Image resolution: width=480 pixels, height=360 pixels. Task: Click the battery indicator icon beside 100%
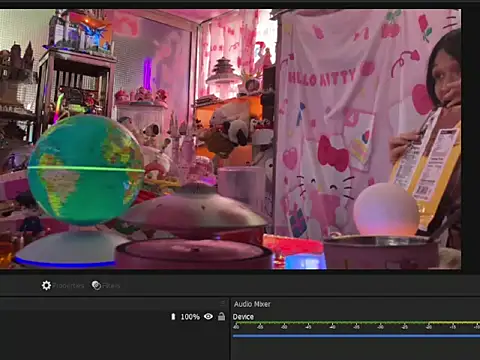click(x=173, y=316)
